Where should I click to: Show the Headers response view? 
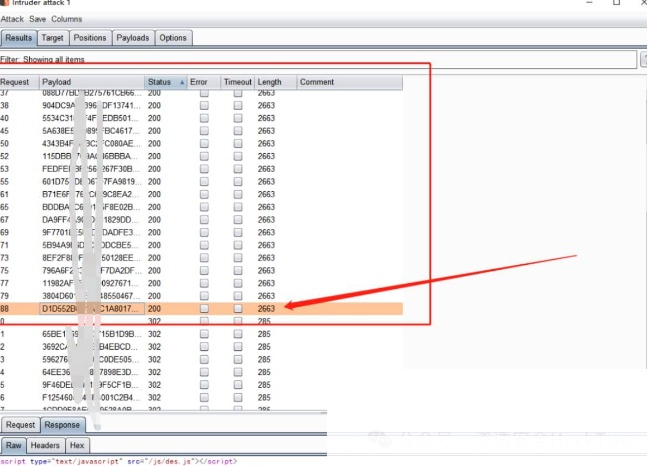pos(45,446)
